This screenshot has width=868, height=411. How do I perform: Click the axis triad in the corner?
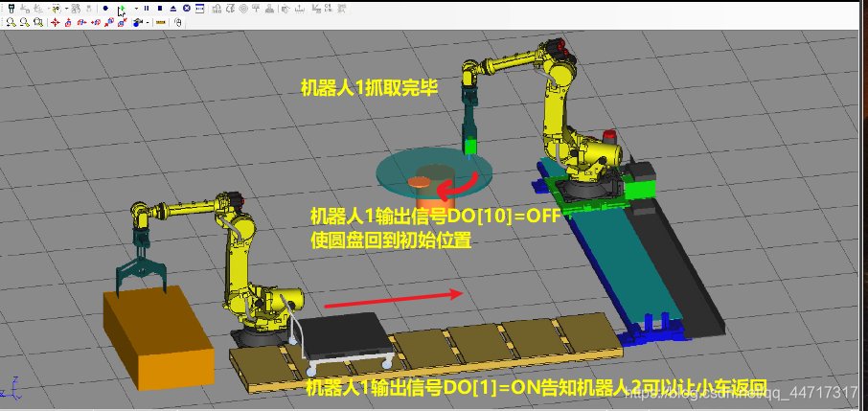(12, 389)
